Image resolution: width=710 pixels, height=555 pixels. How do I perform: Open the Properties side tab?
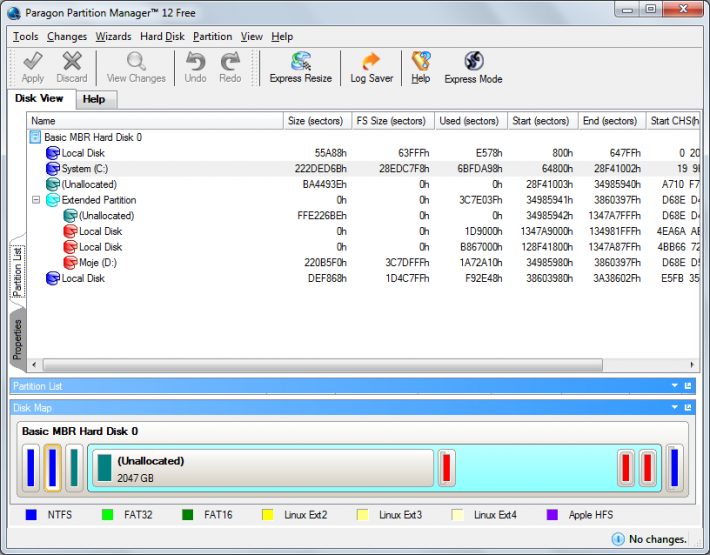(17, 340)
